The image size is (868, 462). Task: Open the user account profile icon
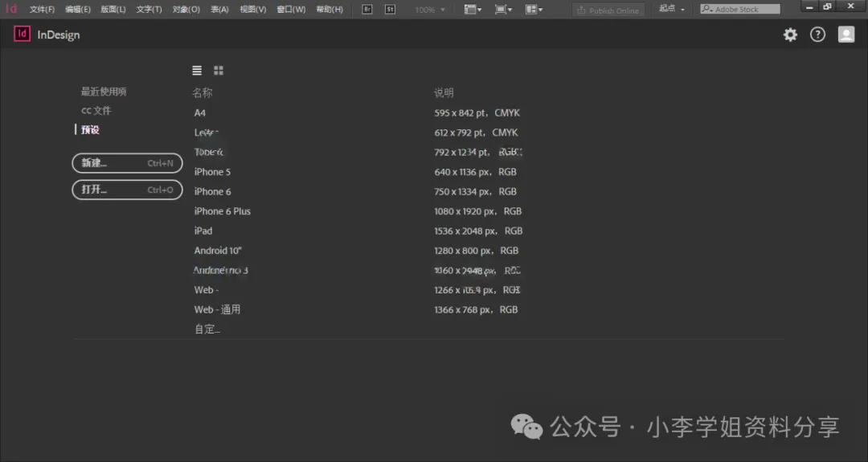click(x=845, y=35)
